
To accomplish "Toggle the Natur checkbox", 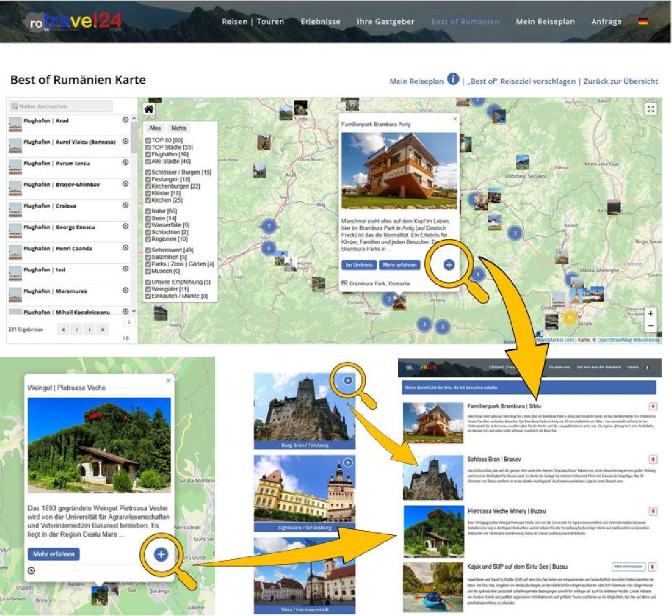I will point(148,211).
